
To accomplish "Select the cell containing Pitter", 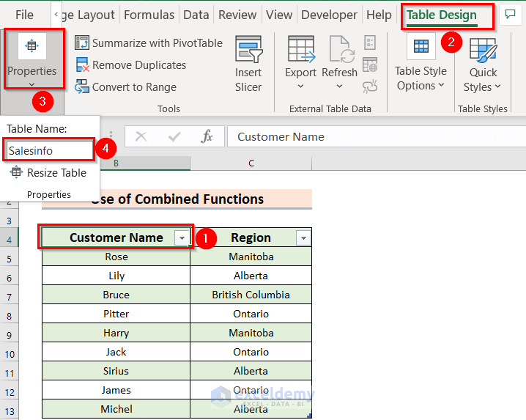I will click(x=116, y=314).
